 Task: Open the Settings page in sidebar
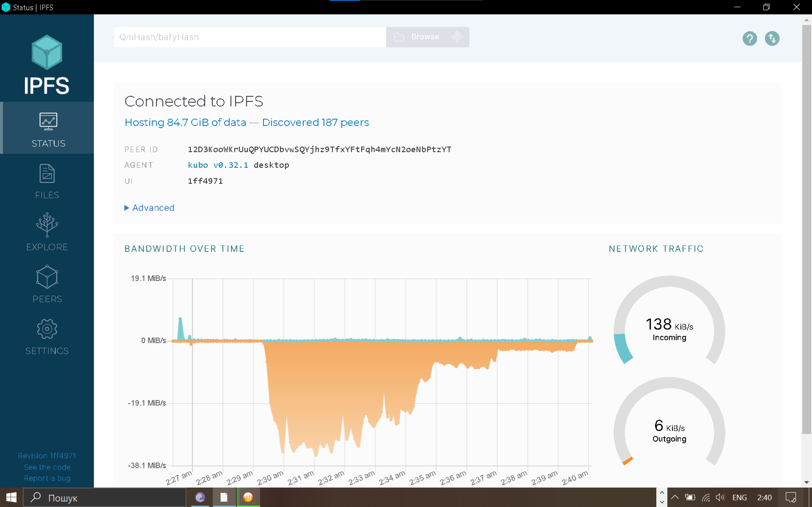point(47,336)
